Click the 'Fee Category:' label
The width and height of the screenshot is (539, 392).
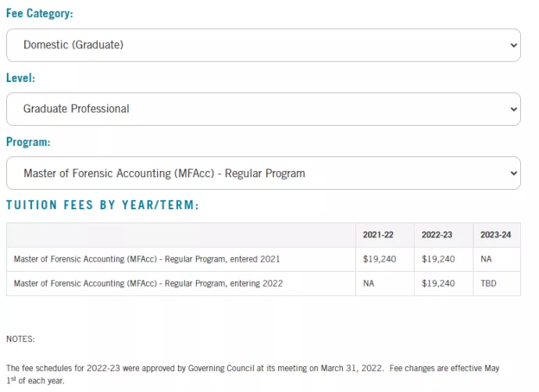coord(40,13)
